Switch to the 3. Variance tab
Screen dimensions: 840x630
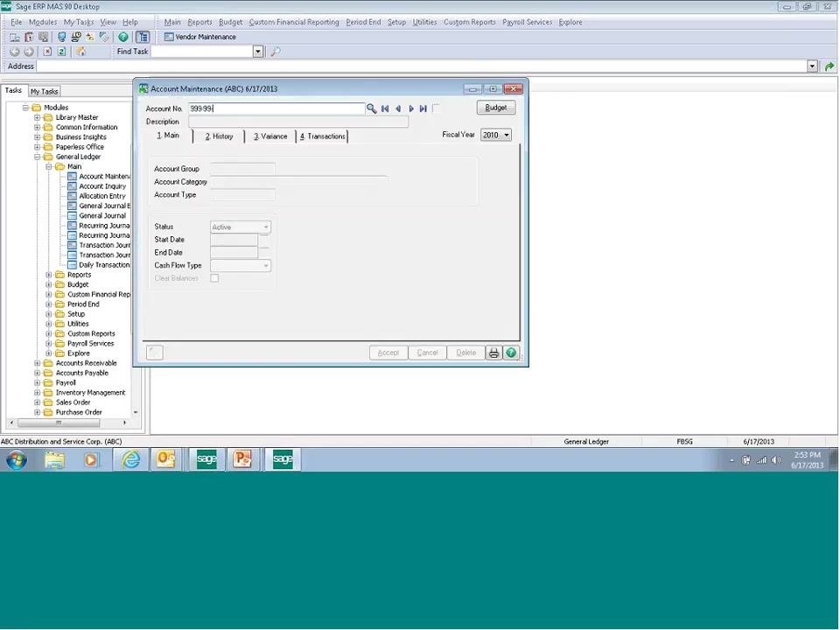(x=270, y=136)
